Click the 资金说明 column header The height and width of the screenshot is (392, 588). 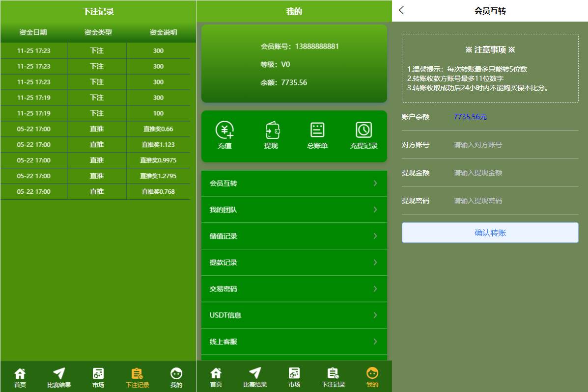(x=163, y=32)
